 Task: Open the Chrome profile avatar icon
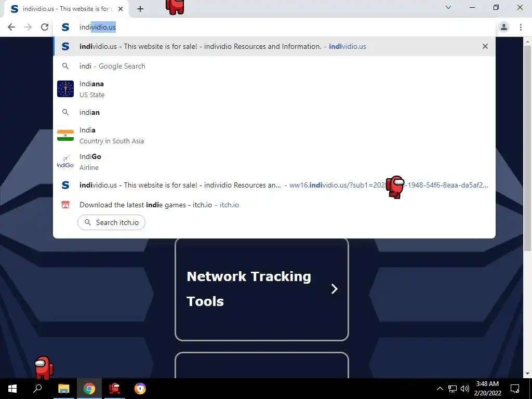(x=504, y=27)
